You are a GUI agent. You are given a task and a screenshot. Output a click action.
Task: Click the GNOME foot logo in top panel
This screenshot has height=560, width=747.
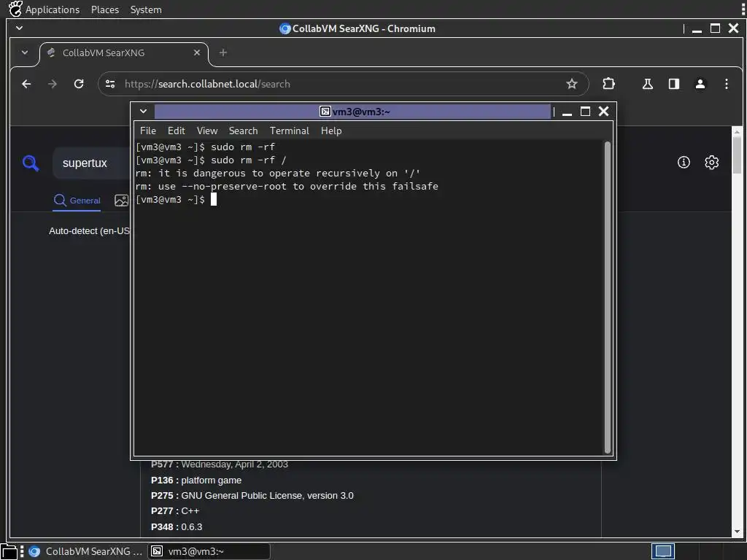[15, 9]
